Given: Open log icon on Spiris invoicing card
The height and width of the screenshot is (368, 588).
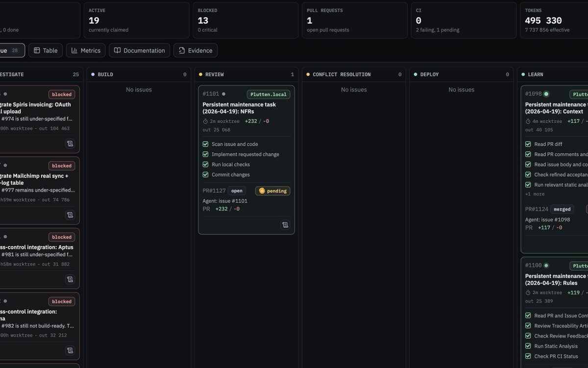Looking at the screenshot, I should click(70, 143).
